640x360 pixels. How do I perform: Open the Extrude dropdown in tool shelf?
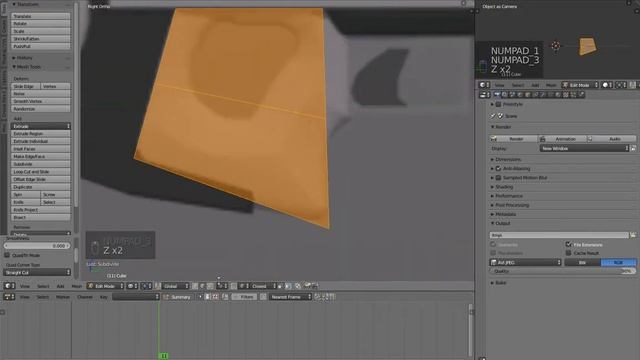pos(40,126)
